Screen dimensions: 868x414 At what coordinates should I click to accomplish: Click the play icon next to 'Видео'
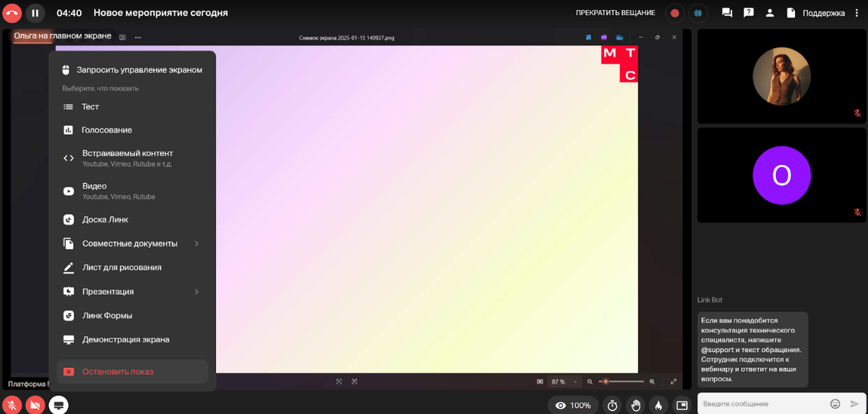[68, 191]
